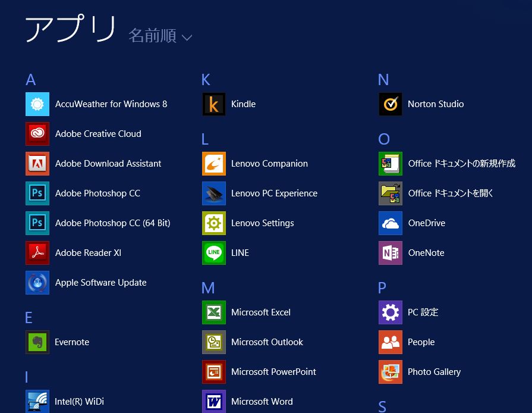The width and height of the screenshot is (532, 413).
Task: Click the N group header
Action: coord(383,80)
